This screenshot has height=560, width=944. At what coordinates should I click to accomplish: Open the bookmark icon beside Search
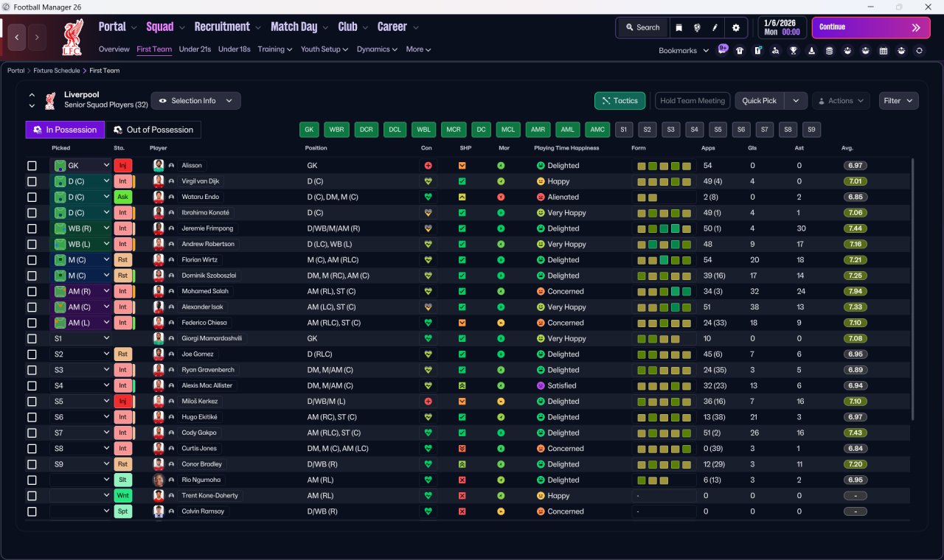[x=679, y=27]
